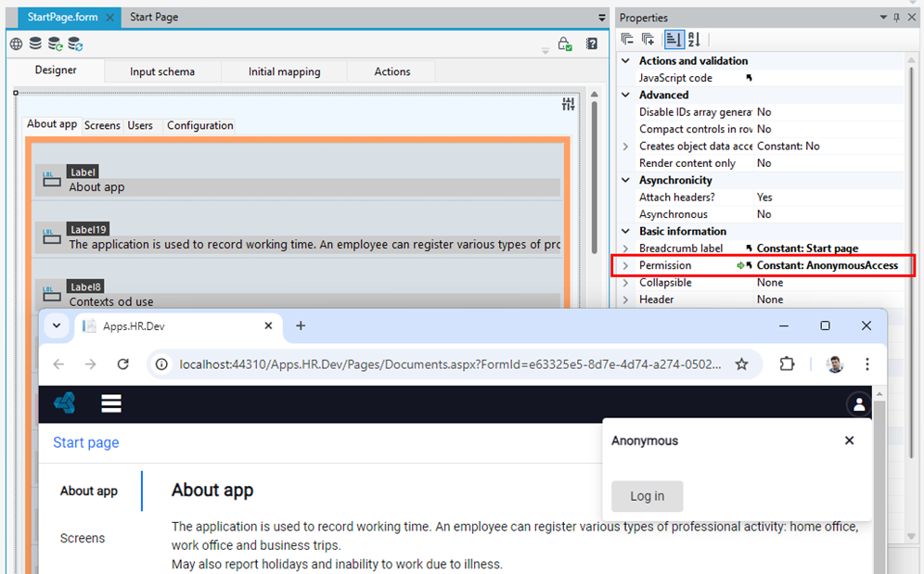Image resolution: width=924 pixels, height=574 pixels.
Task: Collapse the Advanced category
Action: (626, 95)
